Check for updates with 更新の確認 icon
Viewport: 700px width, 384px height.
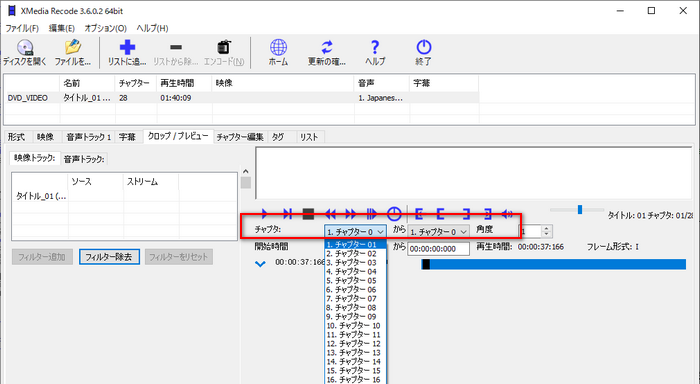pos(327,53)
